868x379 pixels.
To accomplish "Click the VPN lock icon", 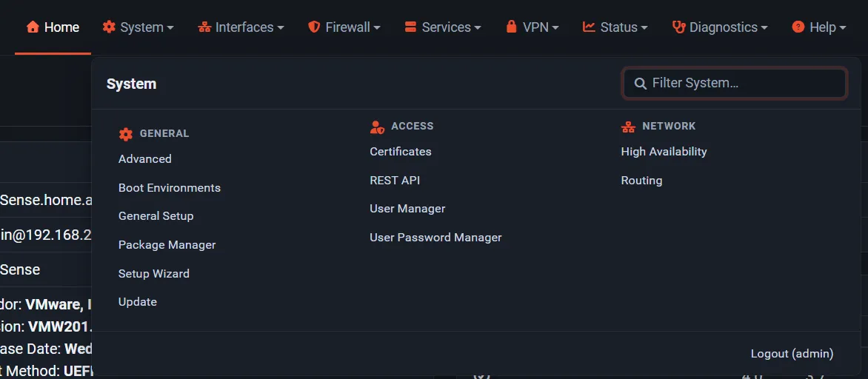I will click(x=512, y=27).
